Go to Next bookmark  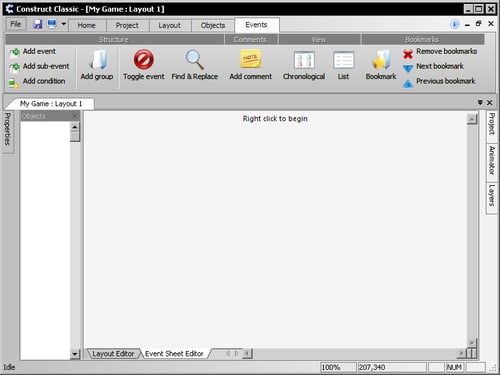coord(408,68)
